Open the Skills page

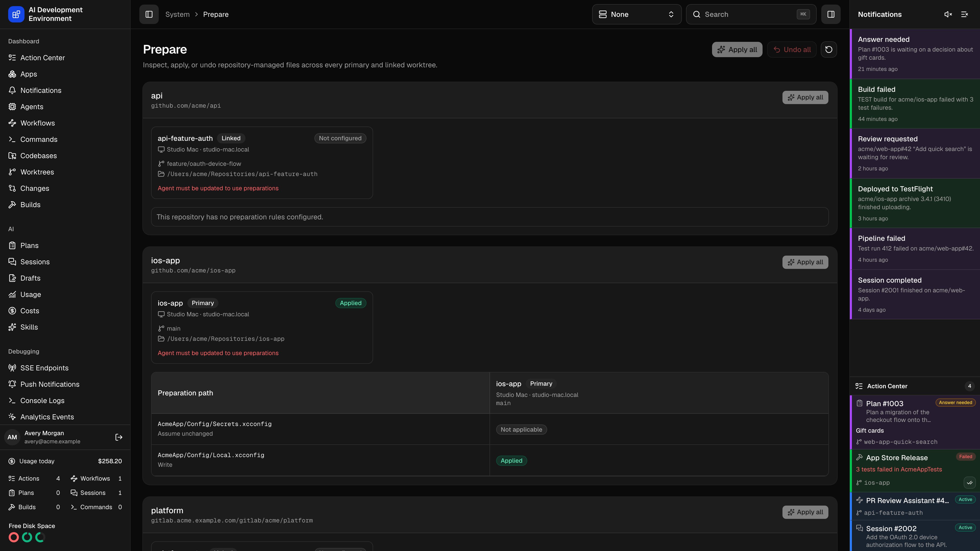tap(65, 327)
